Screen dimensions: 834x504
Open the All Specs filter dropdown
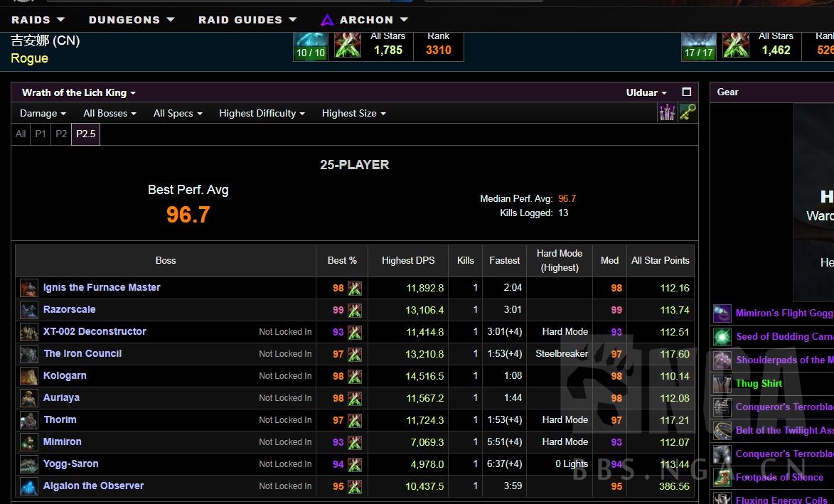[x=178, y=113]
